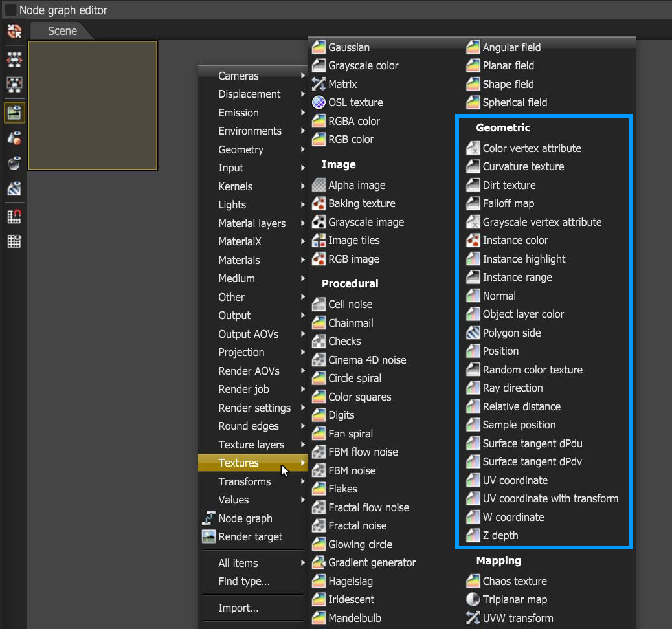
Task: Toggle the render target preview eye button
Action: click(14, 113)
